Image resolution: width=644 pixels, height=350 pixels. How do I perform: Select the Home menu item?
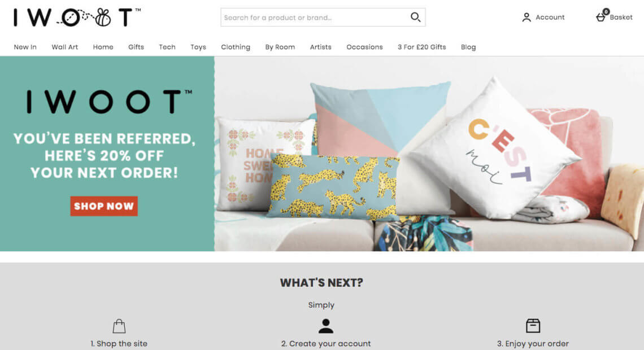coord(103,47)
